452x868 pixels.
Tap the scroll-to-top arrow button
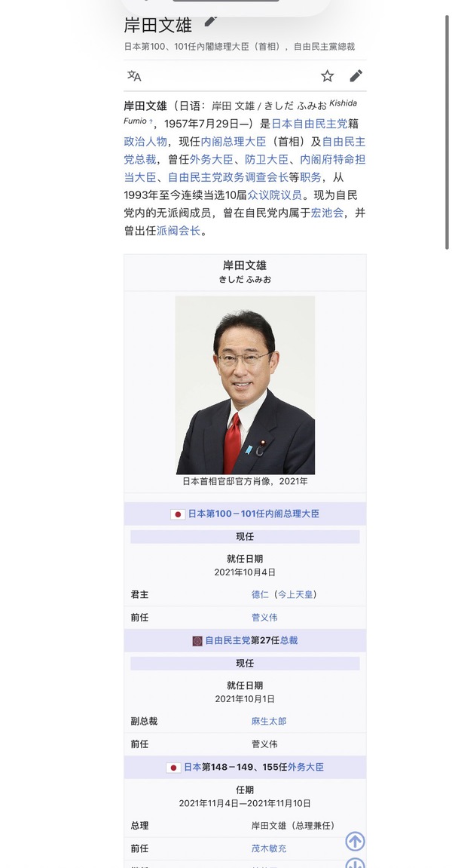(x=355, y=842)
